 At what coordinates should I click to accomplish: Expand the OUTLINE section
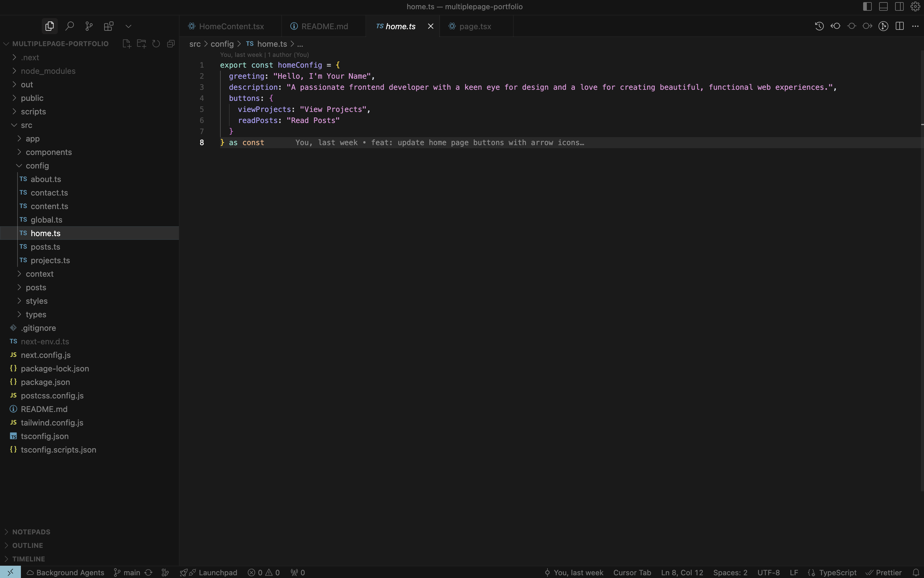(x=28, y=545)
